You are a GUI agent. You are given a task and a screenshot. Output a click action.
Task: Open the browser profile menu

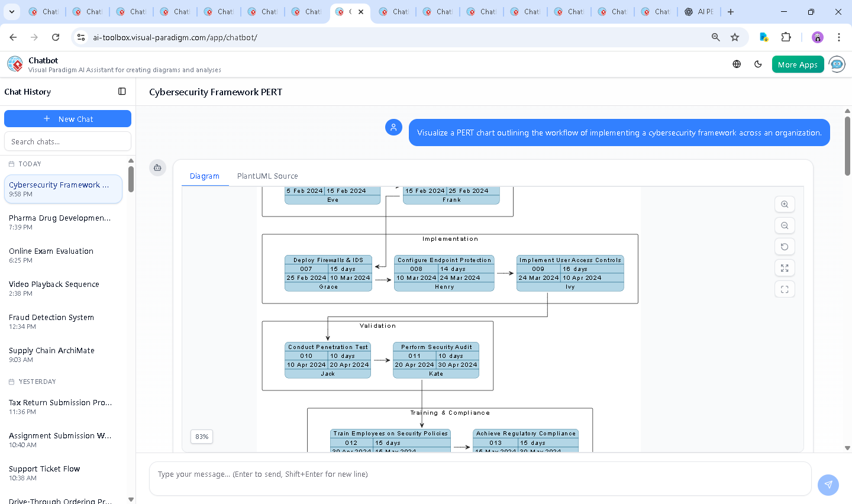tap(817, 37)
